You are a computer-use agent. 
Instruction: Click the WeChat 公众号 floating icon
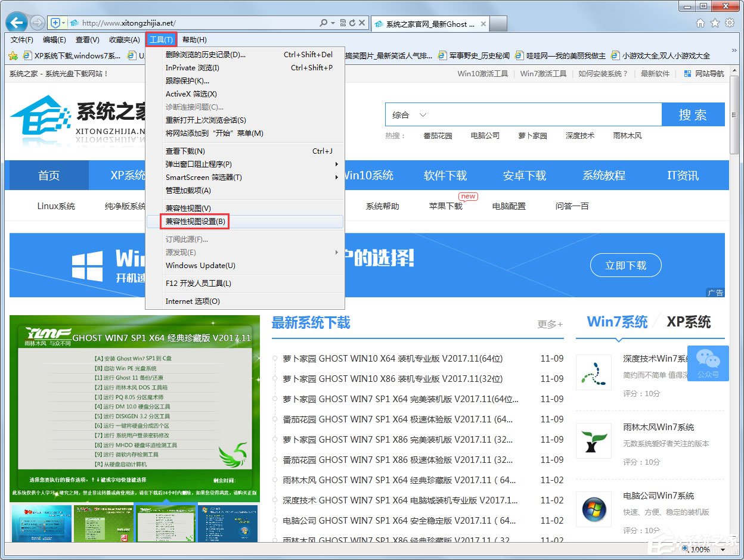[708, 363]
